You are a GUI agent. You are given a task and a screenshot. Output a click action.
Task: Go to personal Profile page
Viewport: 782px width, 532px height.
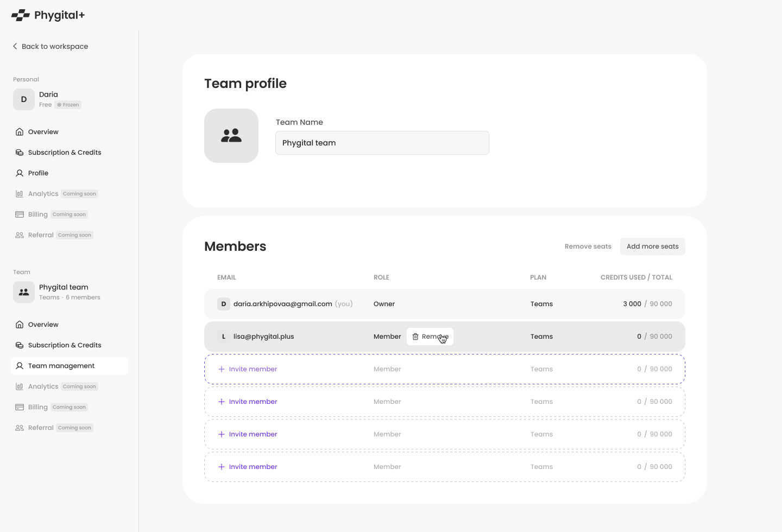(x=38, y=173)
